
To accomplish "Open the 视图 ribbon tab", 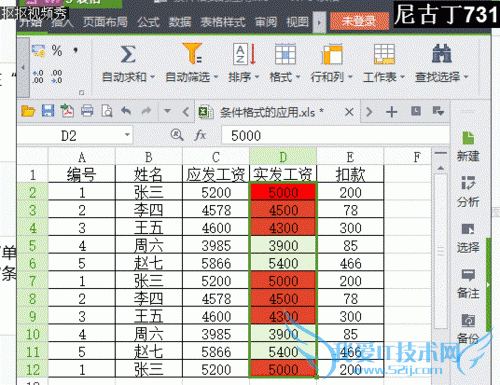I will 297,22.
